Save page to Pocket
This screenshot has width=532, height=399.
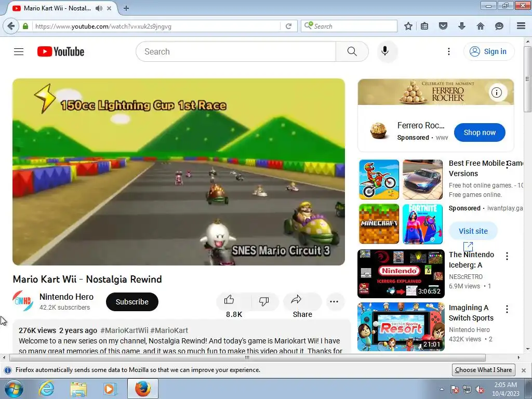click(x=443, y=26)
